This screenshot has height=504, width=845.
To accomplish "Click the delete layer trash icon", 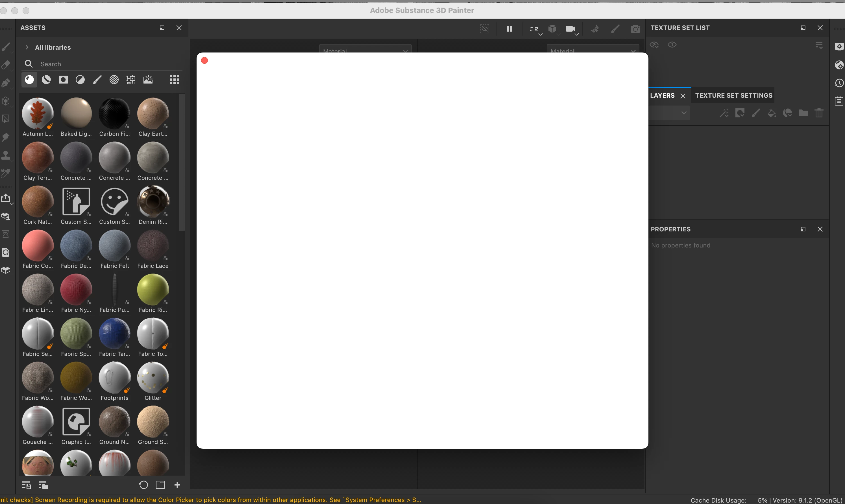I will coord(819,113).
